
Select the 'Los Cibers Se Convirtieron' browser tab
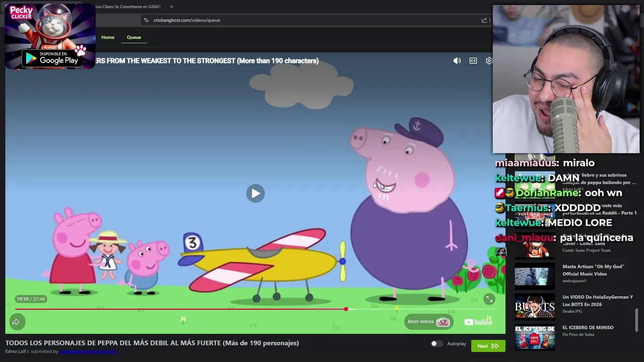(x=128, y=7)
